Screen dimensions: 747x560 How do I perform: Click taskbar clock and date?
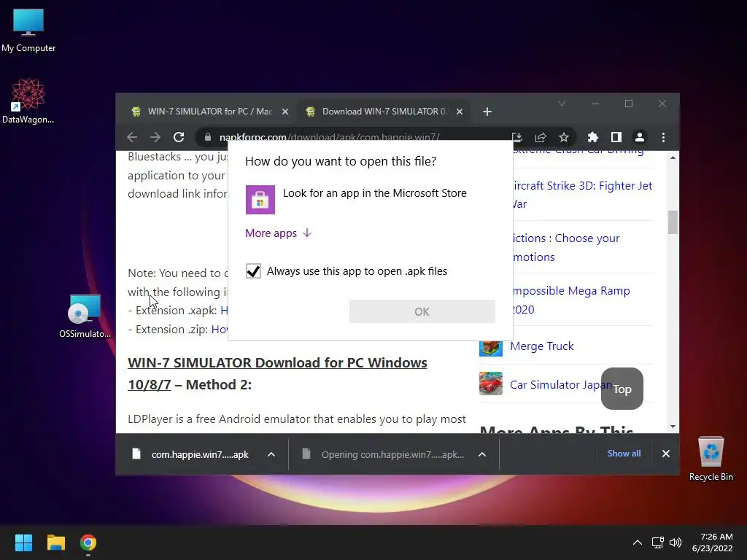712,542
